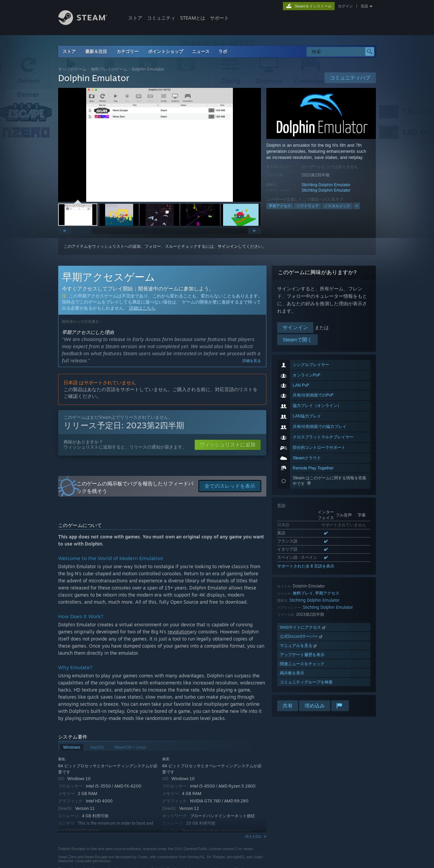Click the 共有 button
434x868 pixels.
pyautogui.click(x=287, y=705)
